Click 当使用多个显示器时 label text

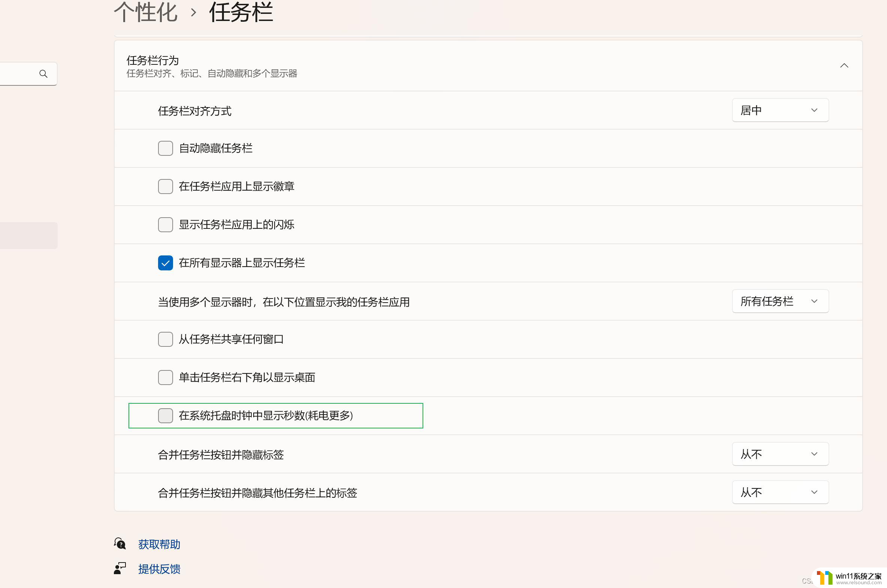click(284, 302)
